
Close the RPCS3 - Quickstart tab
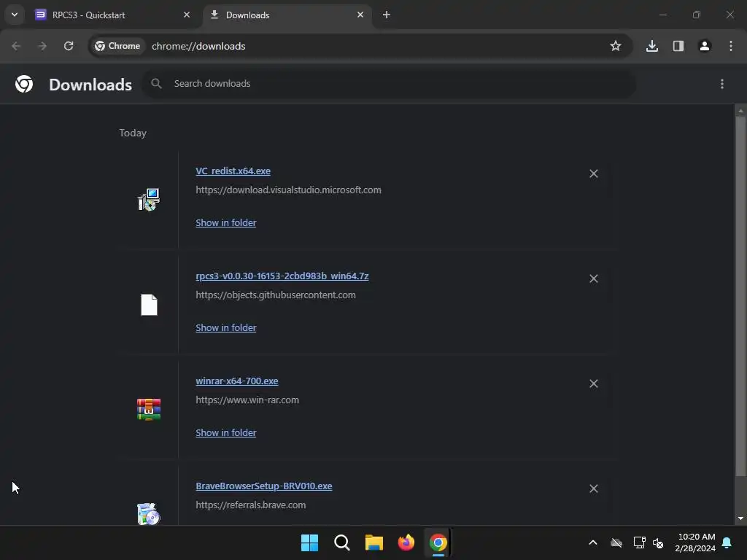(x=187, y=15)
